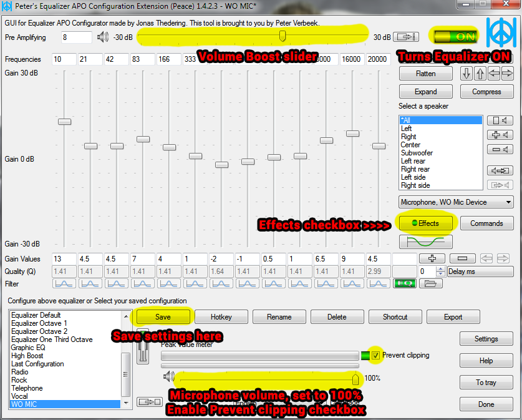Select Equalizer Default configuration
This screenshot has width=522, height=420.
pyautogui.click(x=36, y=315)
